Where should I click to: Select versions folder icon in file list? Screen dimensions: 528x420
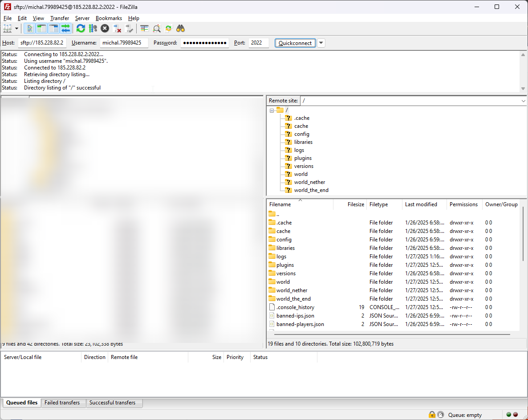(272, 273)
